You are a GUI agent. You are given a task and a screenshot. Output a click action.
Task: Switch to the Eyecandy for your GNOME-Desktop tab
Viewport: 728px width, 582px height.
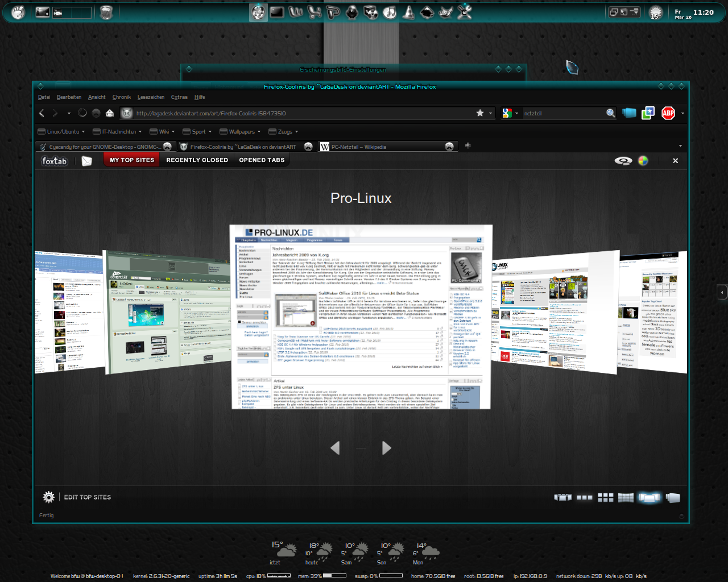[105, 147]
